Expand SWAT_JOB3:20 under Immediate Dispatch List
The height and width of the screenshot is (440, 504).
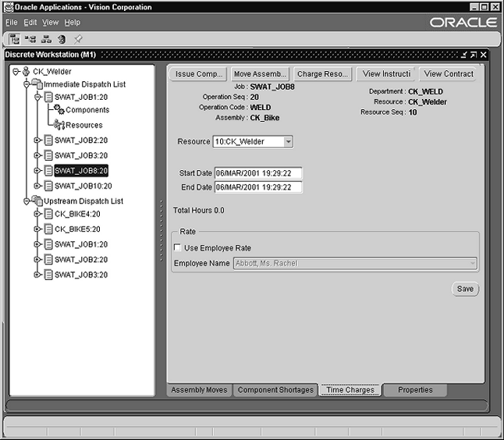tap(37, 155)
